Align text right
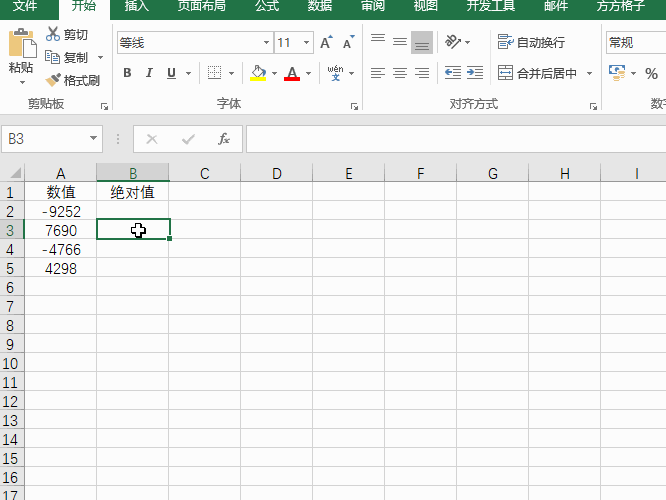Screen dimensions: 666x500 click(422, 73)
